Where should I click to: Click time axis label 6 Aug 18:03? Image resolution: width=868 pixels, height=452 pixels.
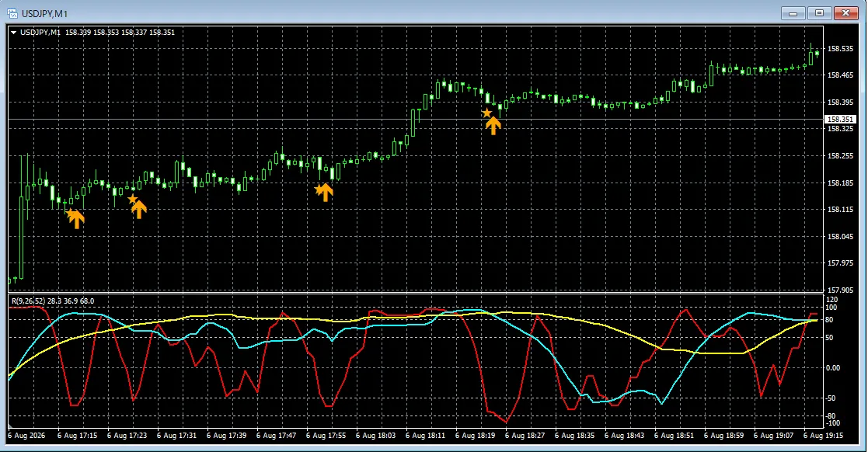click(x=375, y=436)
